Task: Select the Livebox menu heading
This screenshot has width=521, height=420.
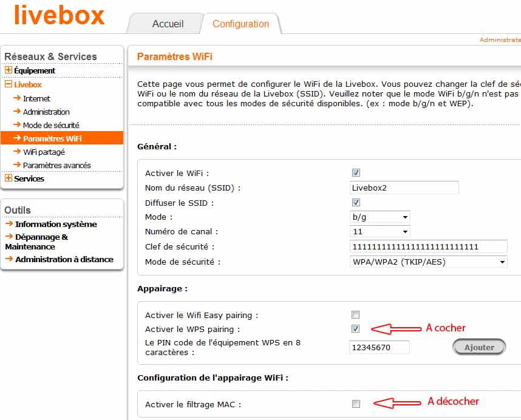Action: click(x=28, y=84)
